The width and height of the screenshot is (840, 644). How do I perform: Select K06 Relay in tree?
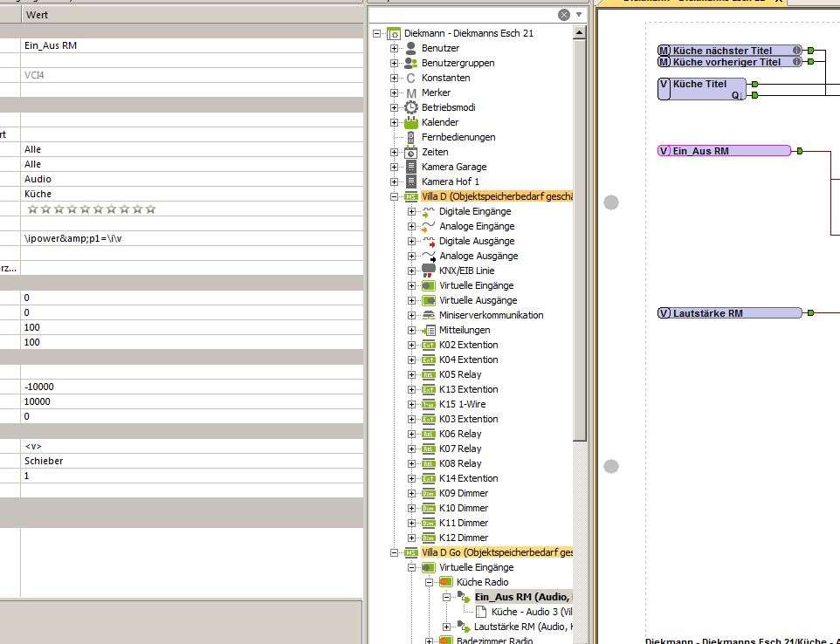460,435
